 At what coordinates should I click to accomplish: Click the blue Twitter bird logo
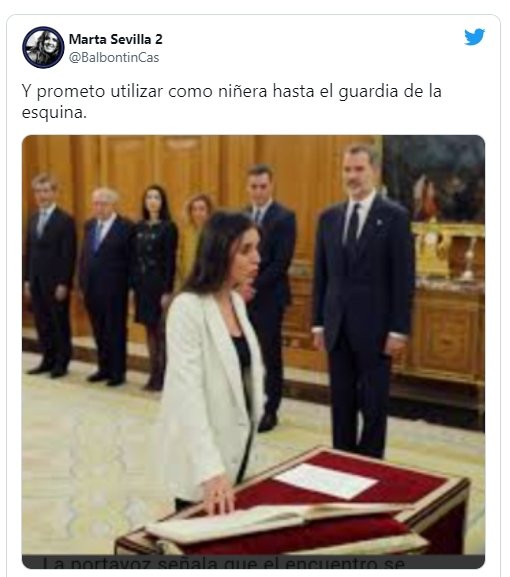474,37
